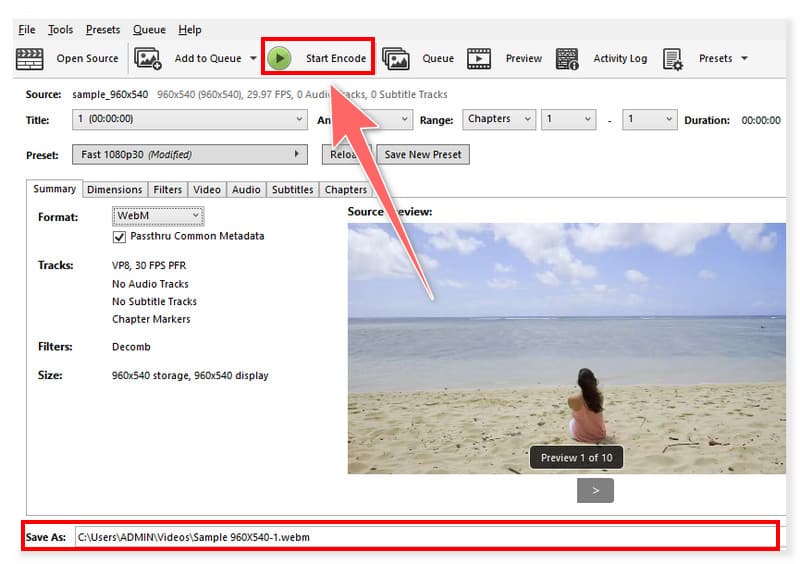Open the Format WebM dropdown

[158, 215]
